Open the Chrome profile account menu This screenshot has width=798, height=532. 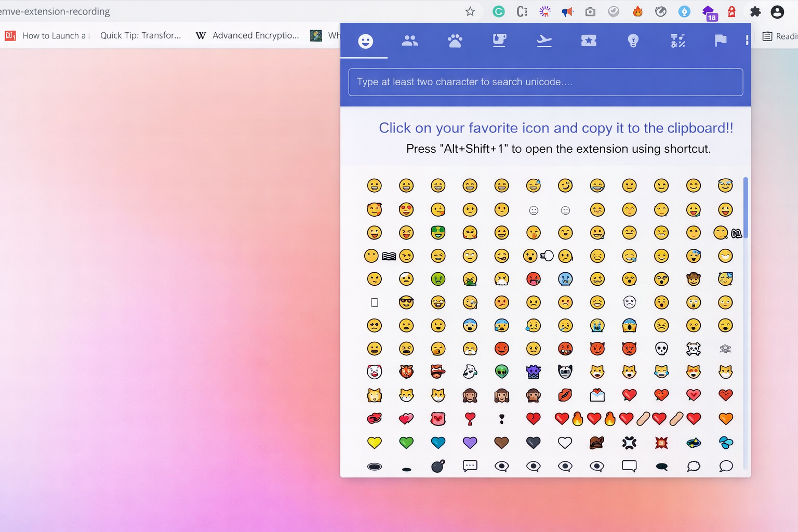coord(777,11)
